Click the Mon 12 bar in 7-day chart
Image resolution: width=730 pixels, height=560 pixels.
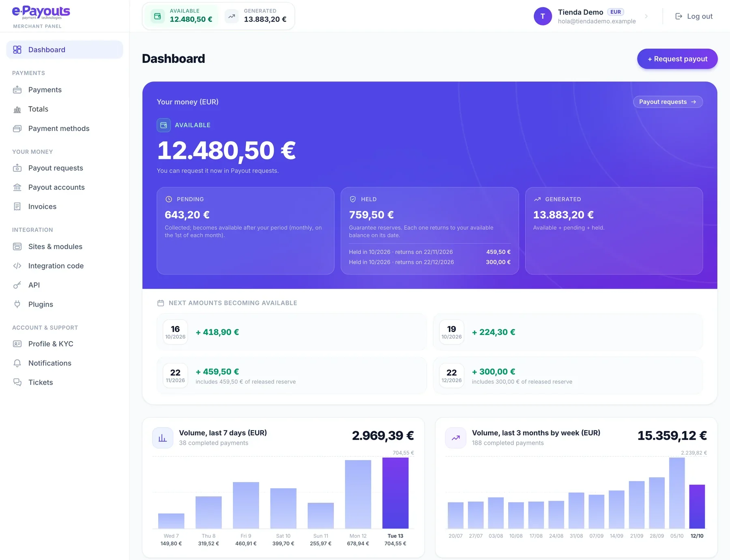point(358,494)
